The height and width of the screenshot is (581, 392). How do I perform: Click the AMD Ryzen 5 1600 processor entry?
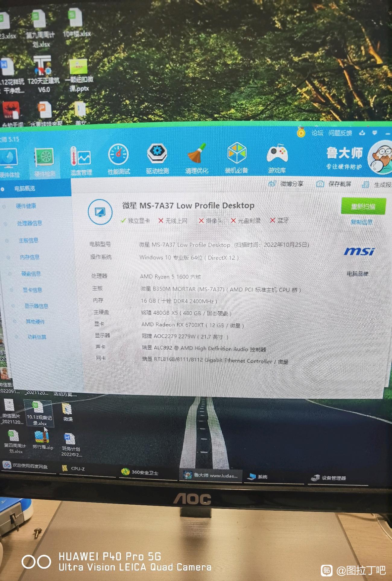(x=170, y=277)
